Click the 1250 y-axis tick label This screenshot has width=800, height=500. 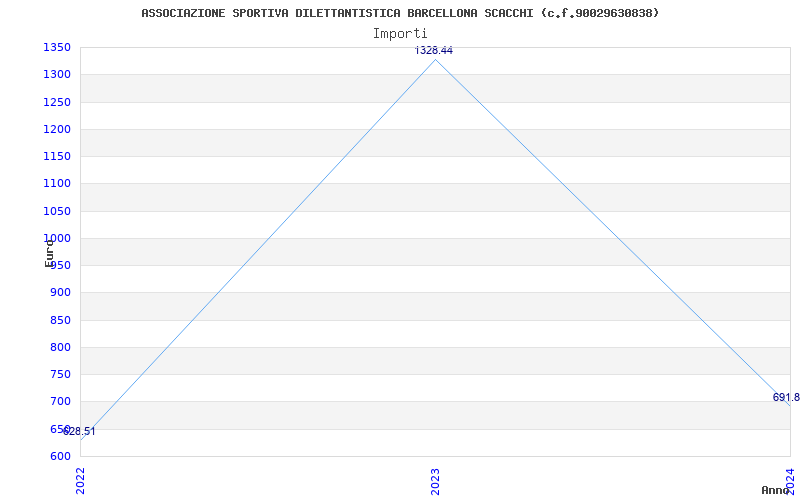point(56,102)
